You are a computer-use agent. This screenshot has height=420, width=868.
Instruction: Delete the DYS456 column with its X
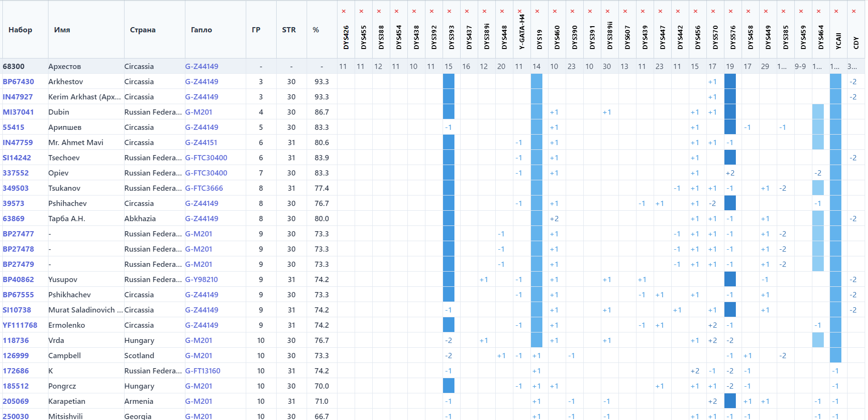tap(695, 11)
